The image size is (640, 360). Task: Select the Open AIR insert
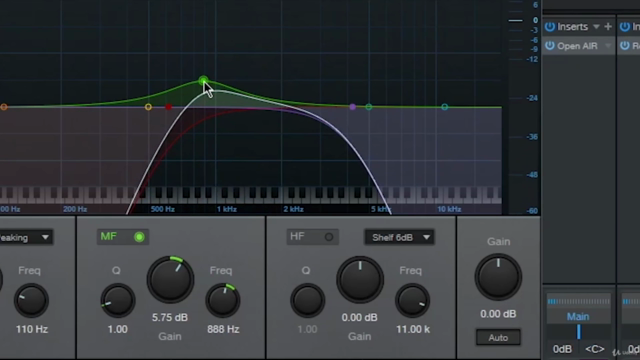pos(577,46)
